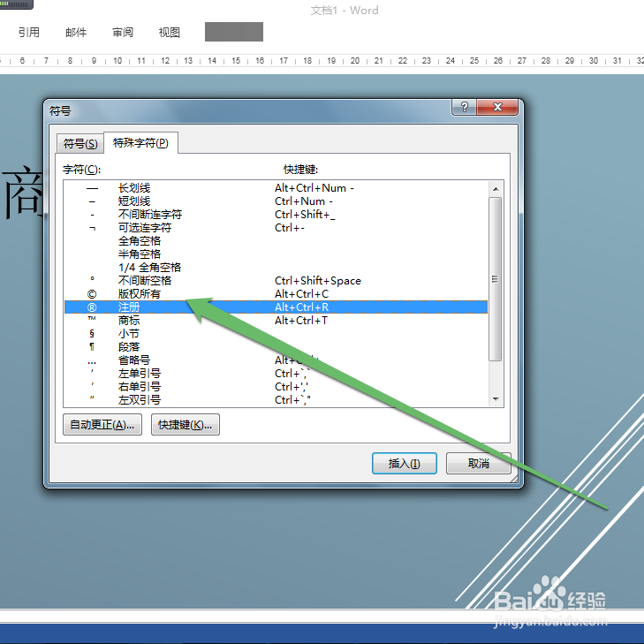Open the 引用 ribbon tab
Screen dimensions: 644x644
(x=29, y=33)
